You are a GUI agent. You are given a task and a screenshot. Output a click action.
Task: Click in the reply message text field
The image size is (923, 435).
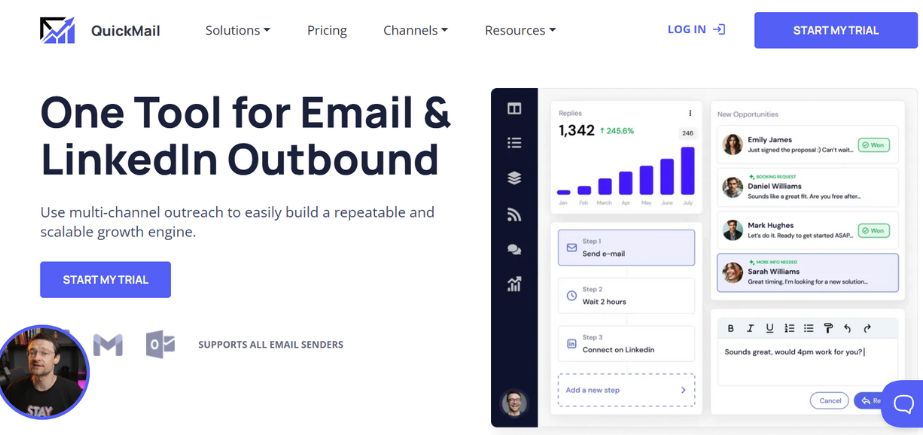808,361
